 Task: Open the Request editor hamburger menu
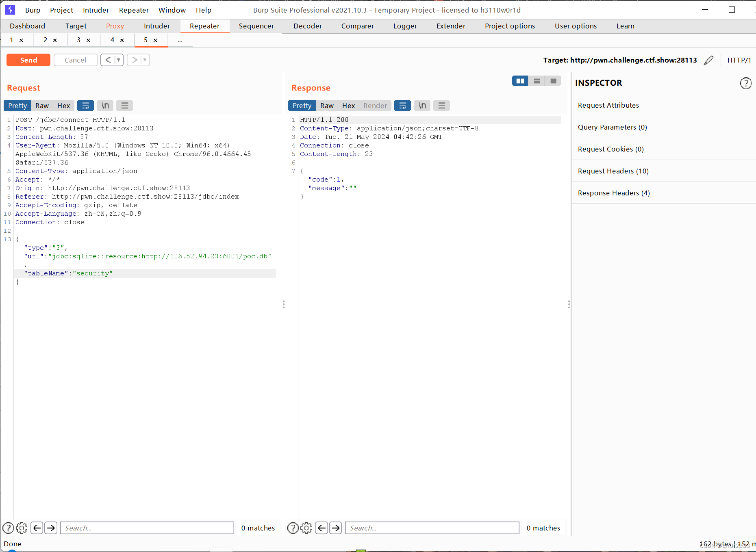click(124, 106)
